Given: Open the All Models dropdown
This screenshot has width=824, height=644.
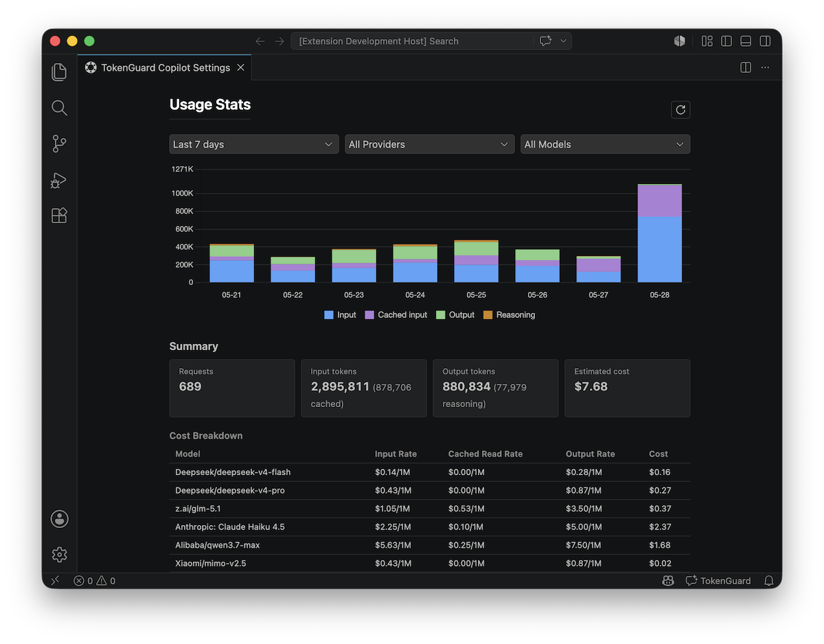Looking at the screenshot, I should click(x=606, y=144).
